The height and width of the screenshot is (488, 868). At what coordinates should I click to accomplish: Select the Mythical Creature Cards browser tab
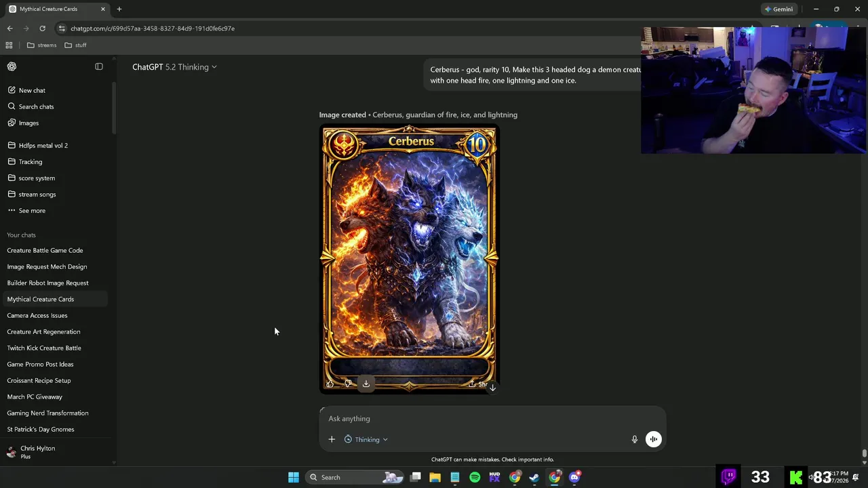[x=57, y=9]
